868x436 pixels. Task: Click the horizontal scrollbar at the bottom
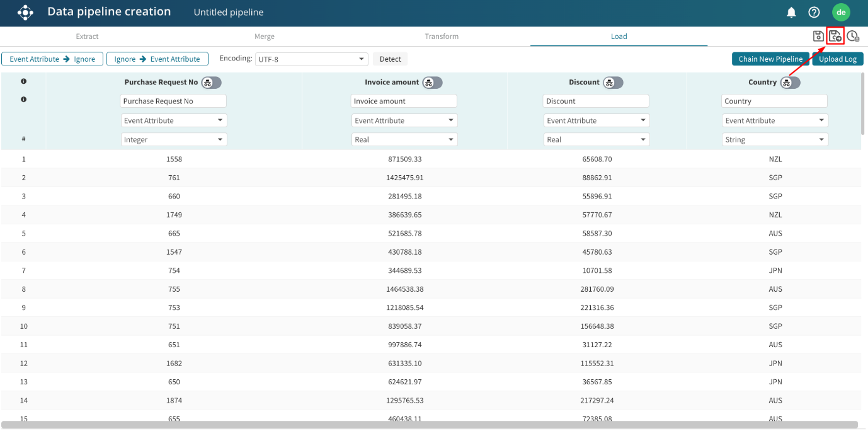430,425
